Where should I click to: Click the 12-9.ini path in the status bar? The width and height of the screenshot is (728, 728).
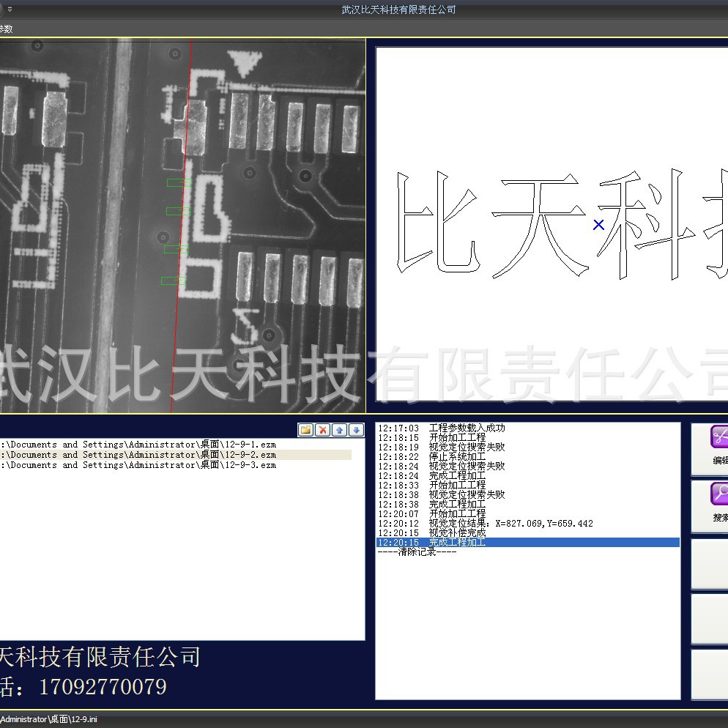48,719
